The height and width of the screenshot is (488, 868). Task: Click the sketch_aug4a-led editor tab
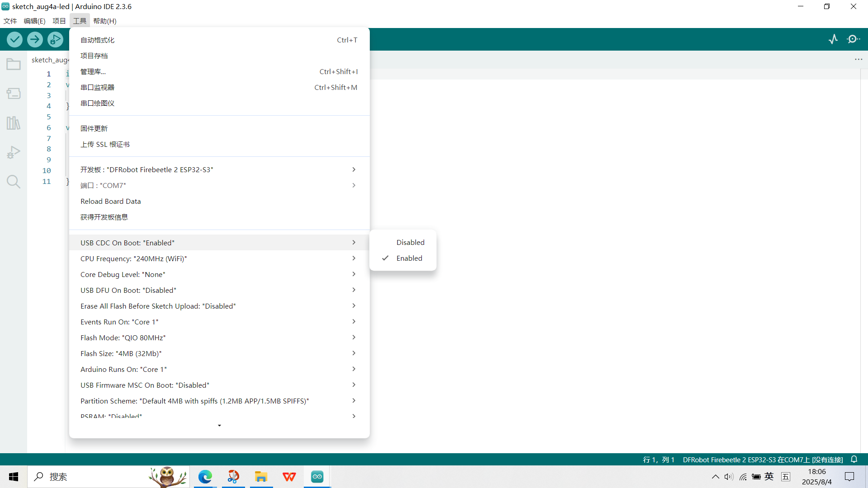click(x=50, y=60)
